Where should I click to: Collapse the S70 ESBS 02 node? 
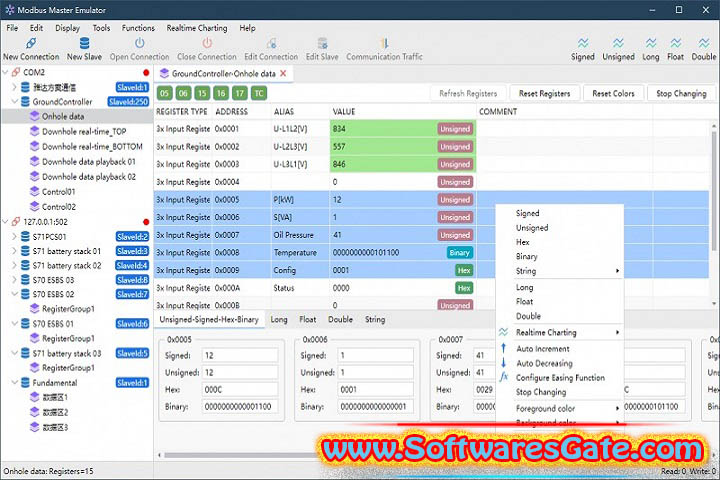[x=15, y=294]
